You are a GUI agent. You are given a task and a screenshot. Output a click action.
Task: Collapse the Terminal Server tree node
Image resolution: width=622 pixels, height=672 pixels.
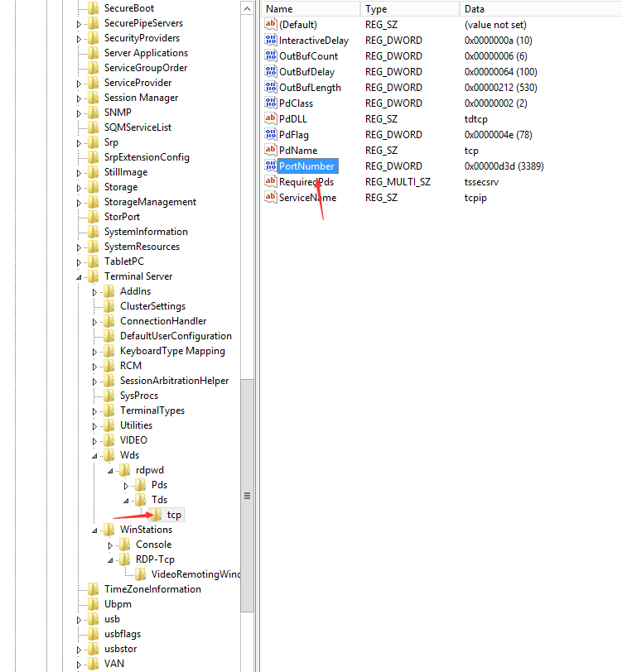[x=80, y=277]
